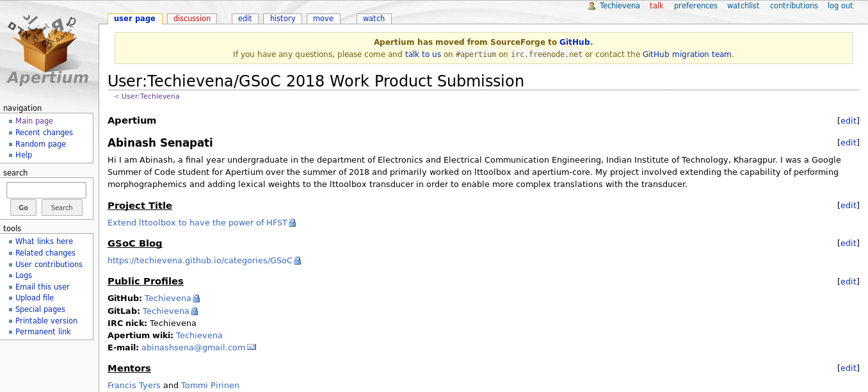The width and height of the screenshot is (868, 392).
Task: Open the user page tab
Action: click(x=134, y=19)
